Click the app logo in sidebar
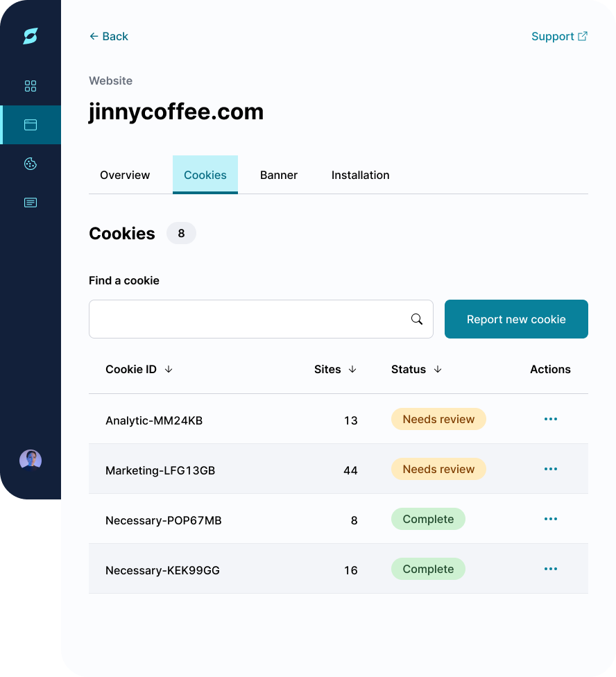This screenshot has height=677, width=616. coord(31,36)
